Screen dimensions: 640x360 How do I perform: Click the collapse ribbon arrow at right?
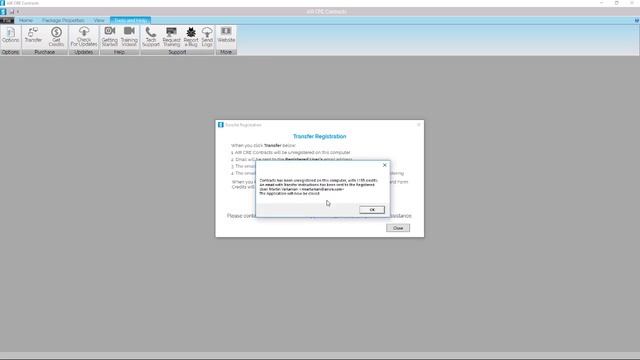coord(636,20)
